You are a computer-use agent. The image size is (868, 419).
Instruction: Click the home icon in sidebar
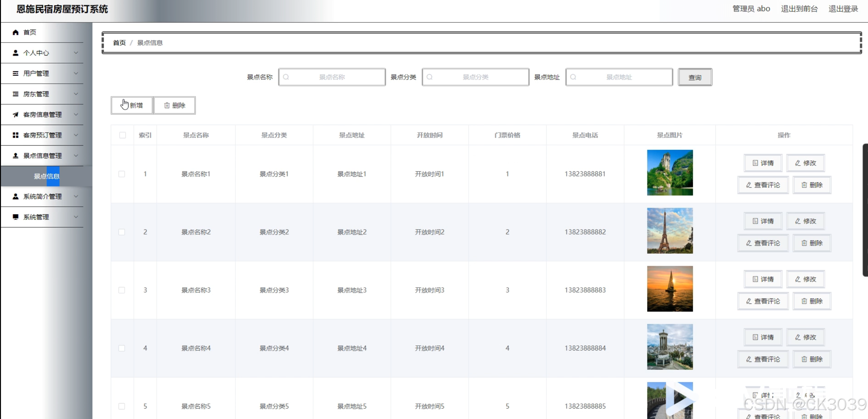click(16, 32)
